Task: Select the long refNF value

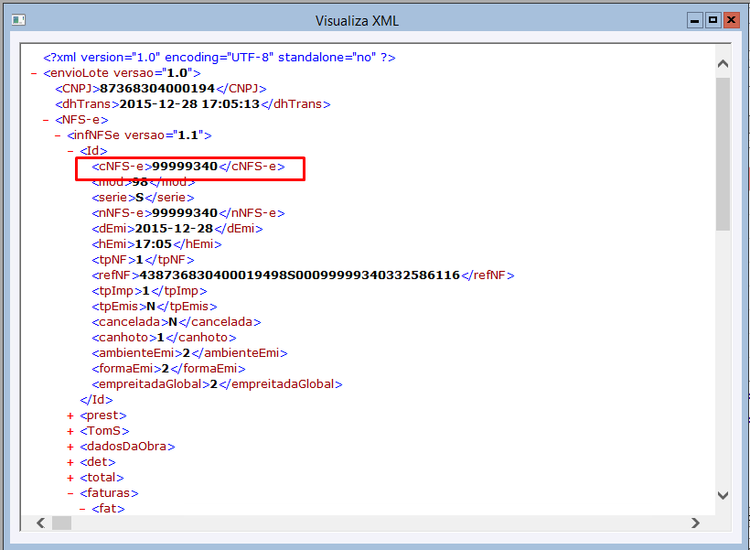Action: pyautogui.click(x=299, y=275)
